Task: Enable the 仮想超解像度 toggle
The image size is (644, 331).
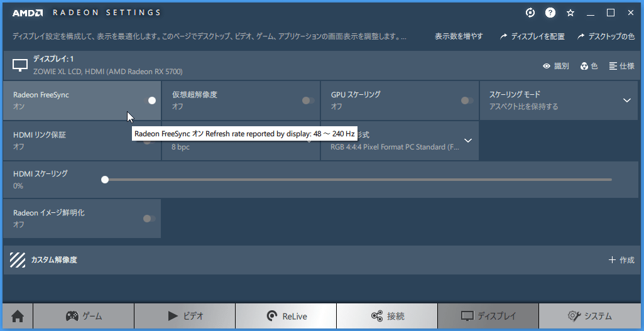Action: click(x=308, y=100)
